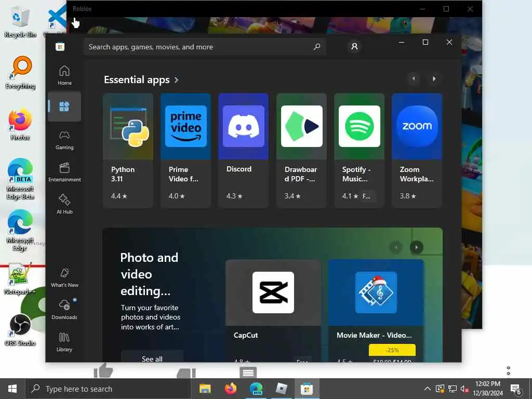Open Edge Beta from the taskbar
The height and width of the screenshot is (399, 532).
pyautogui.click(x=256, y=389)
